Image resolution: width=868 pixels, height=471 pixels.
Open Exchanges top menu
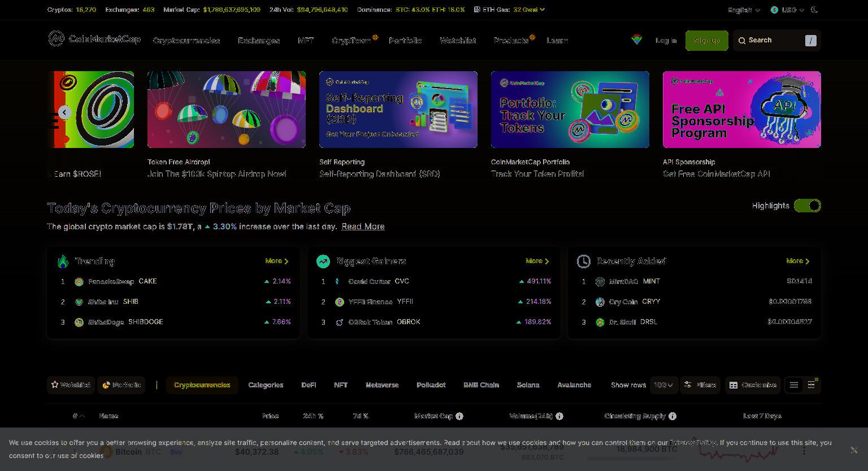tap(259, 41)
